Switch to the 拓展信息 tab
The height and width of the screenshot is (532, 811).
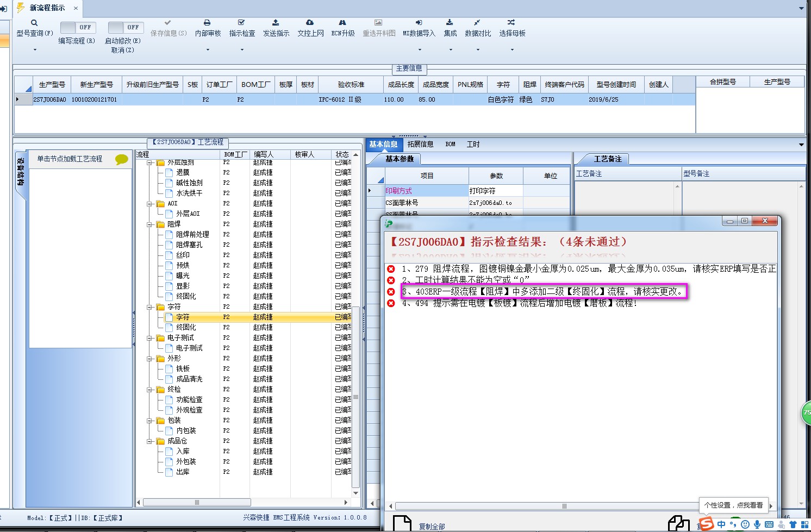[x=420, y=144]
